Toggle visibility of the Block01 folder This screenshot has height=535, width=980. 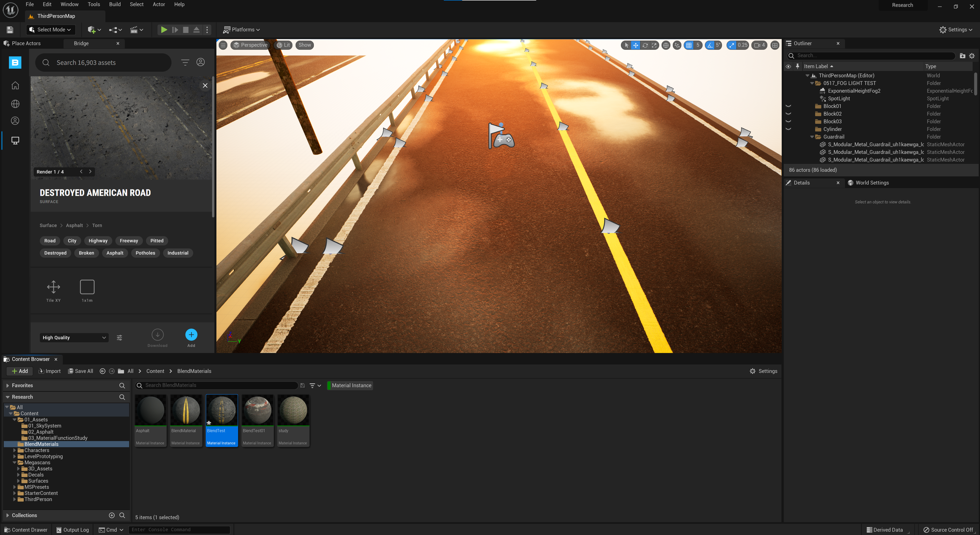[788, 106]
